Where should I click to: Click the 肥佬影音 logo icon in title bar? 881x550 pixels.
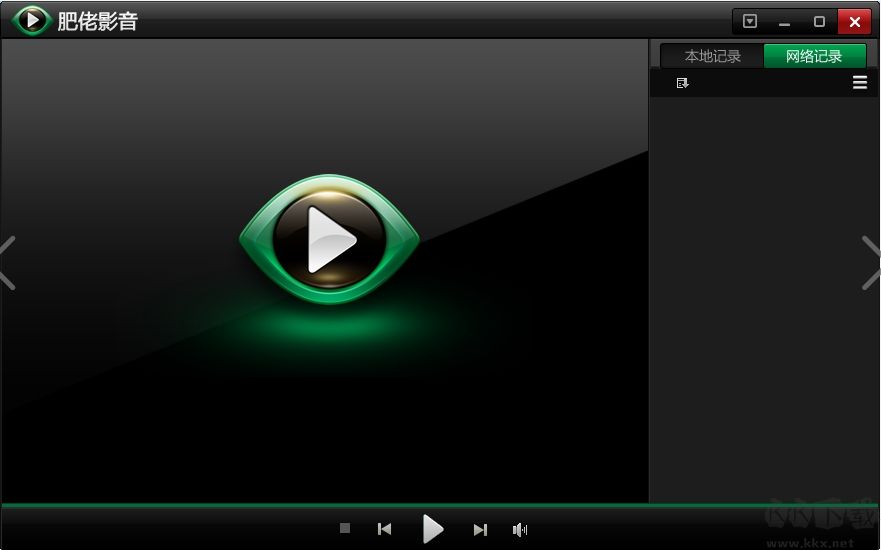(32, 21)
